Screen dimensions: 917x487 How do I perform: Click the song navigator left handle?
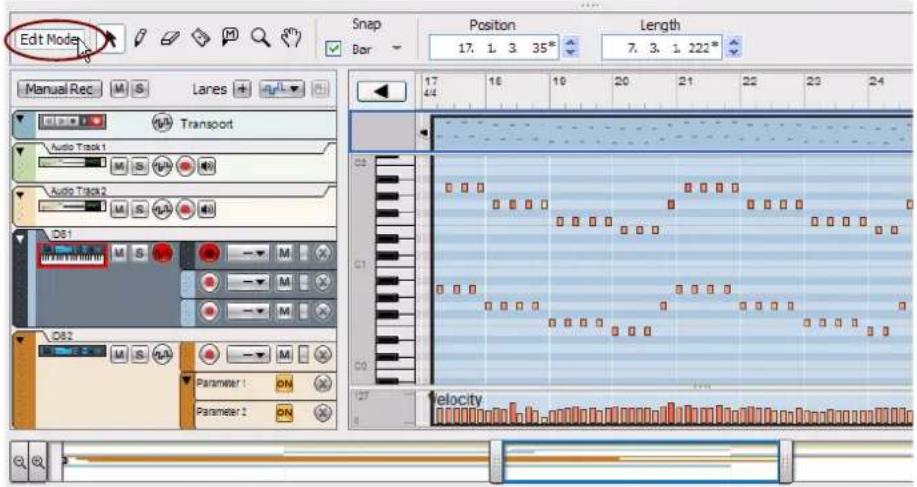[x=497, y=462]
